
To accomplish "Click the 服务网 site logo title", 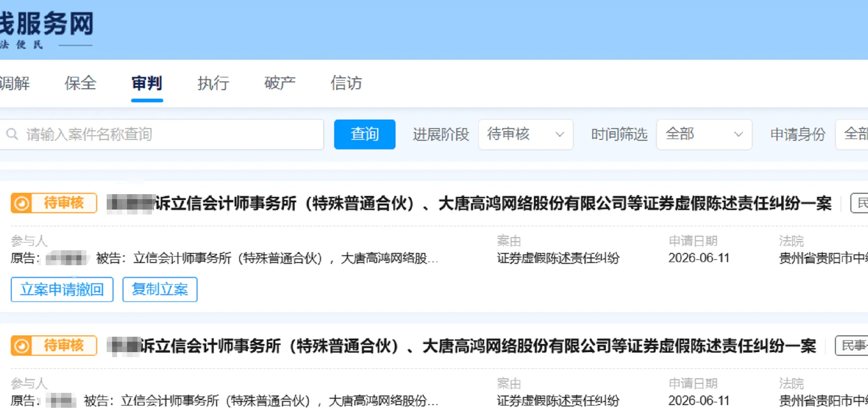I will [x=46, y=24].
